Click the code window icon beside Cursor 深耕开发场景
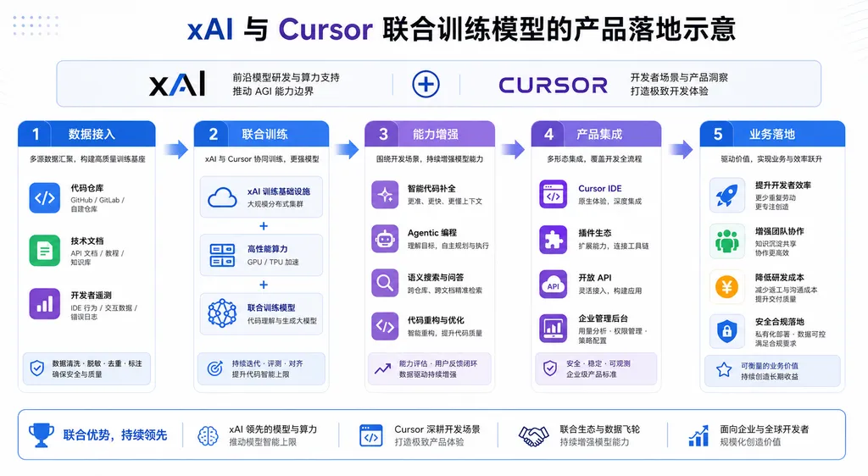 coord(371,435)
